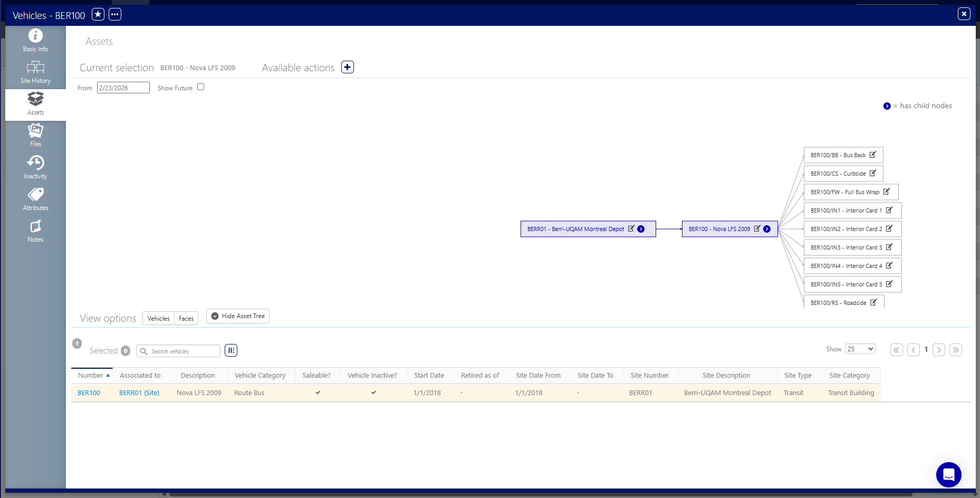The image size is (980, 498).
Task: Edit BER100/CS Curbside asset
Action: [872, 173]
